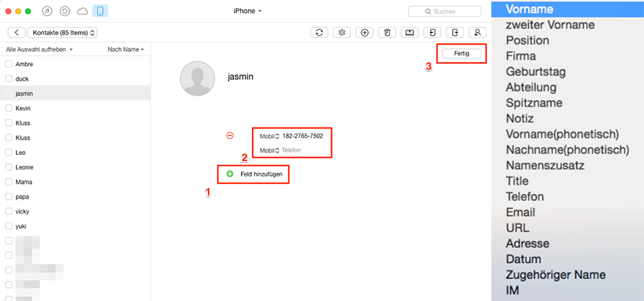Add a new contact with plus icon
Image resolution: width=644 pixels, height=301 pixels.
tap(364, 32)
